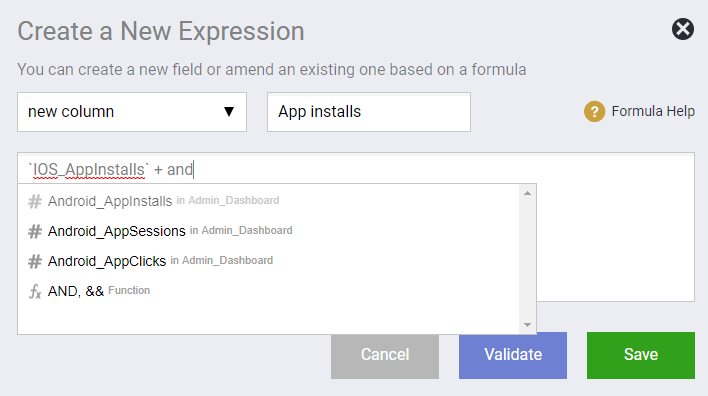Image resolution: width=708 pixels, height=396 pixels.
Task: Click the scroll up arrow of suggestion list
Action: point(527,193)
